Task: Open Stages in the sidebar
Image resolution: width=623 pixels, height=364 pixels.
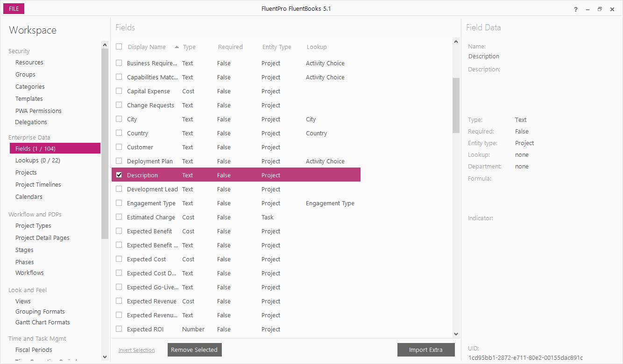Action: click(x=24, y=250)
